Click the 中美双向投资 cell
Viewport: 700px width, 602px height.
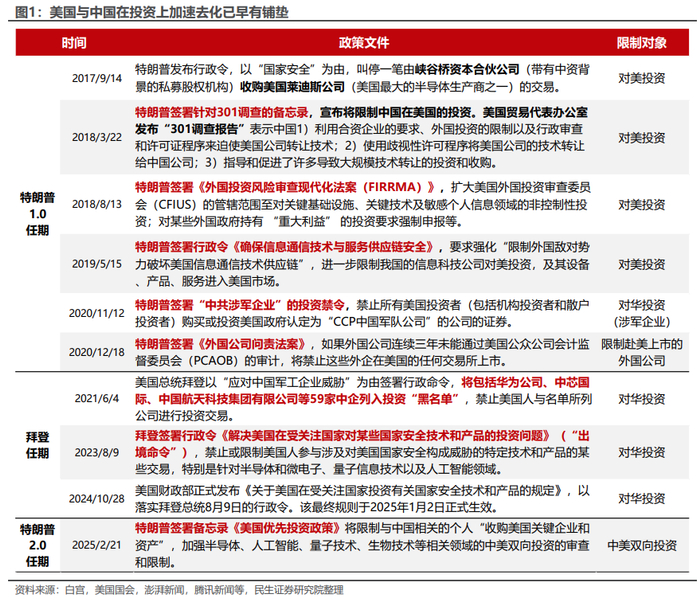(x=642, y=545)
